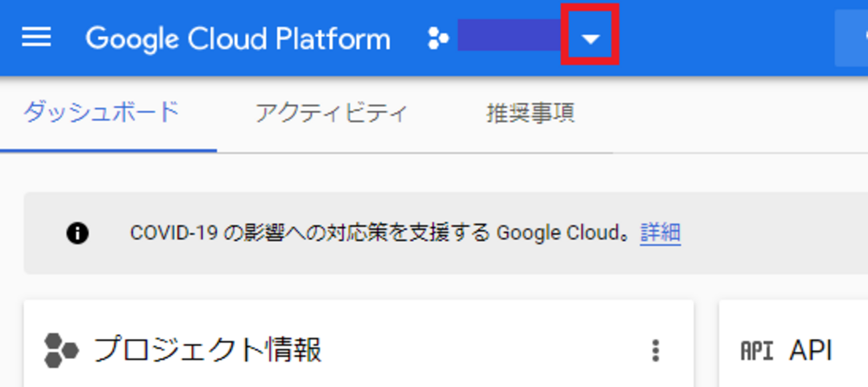Viewport: 868px width, 387px height.
Task: Switch to the アクティビティ tab
Action: (x=331, y=113)
